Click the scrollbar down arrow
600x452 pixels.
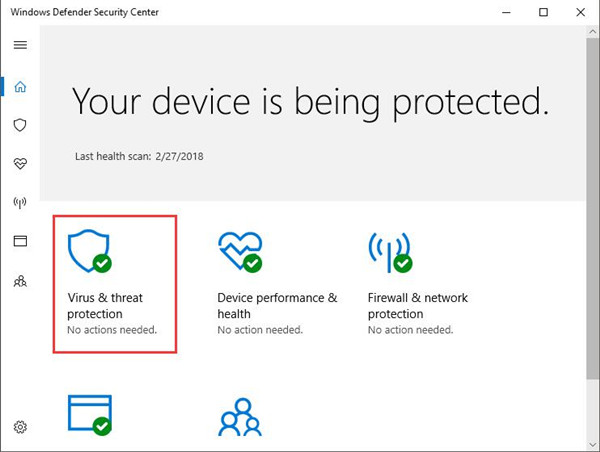coord(593,445)
